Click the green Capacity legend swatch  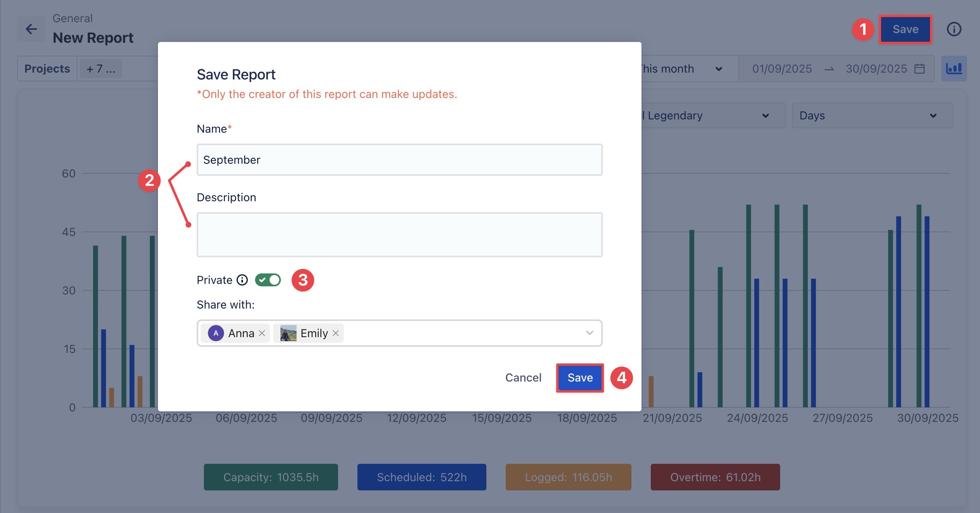click(x=271, y=477)
